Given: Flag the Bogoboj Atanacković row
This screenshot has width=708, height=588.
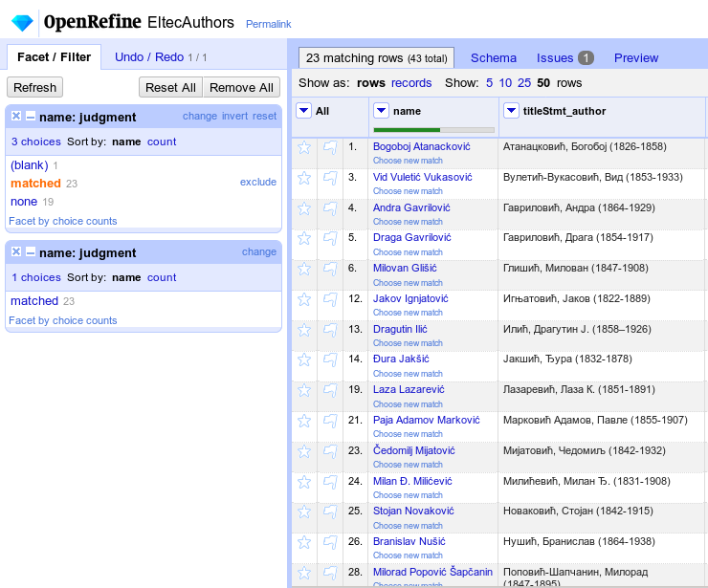Looking at the screenshot, I should tap(330, 147).
